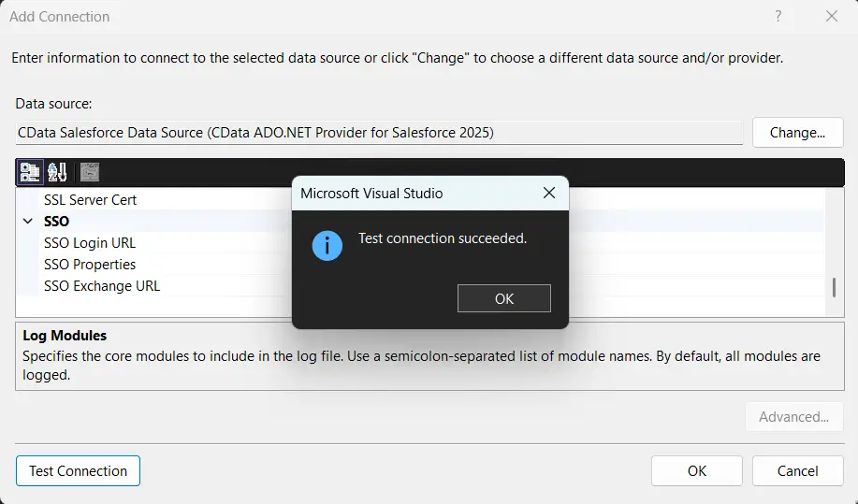Collapse the SSO property category
Image resolution: width=858 pixels, height=504 pixels.
[28, 222]
